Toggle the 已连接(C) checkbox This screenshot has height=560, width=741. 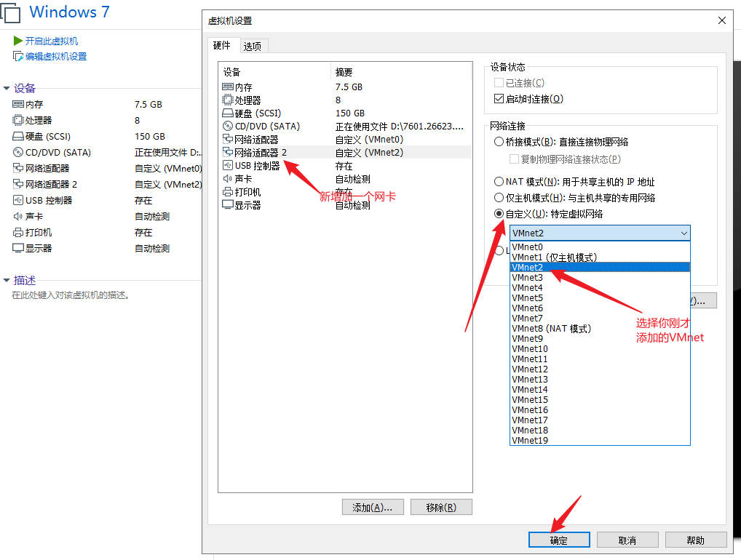click(499, 83)
